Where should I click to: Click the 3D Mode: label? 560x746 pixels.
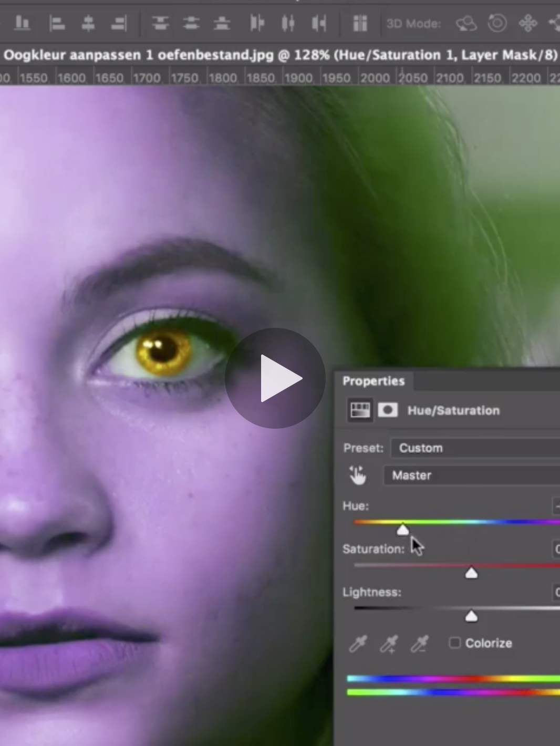pyautogui.click(x=413, y=24)
